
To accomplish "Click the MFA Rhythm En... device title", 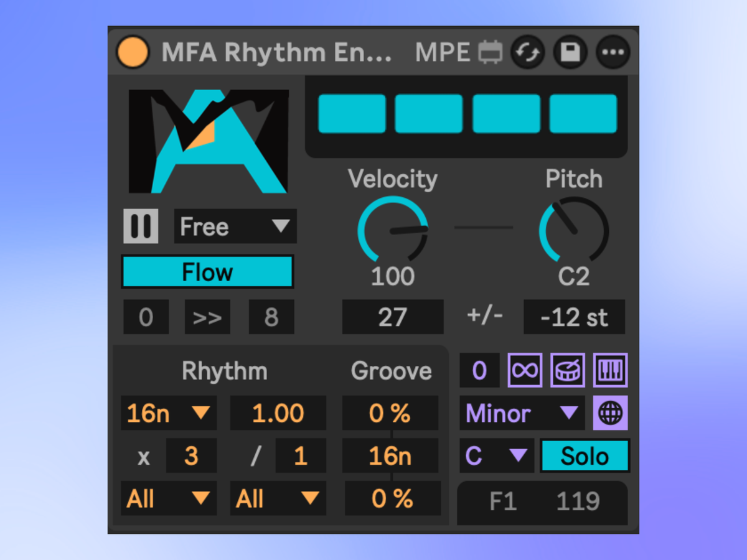I will tap(277, 53).
